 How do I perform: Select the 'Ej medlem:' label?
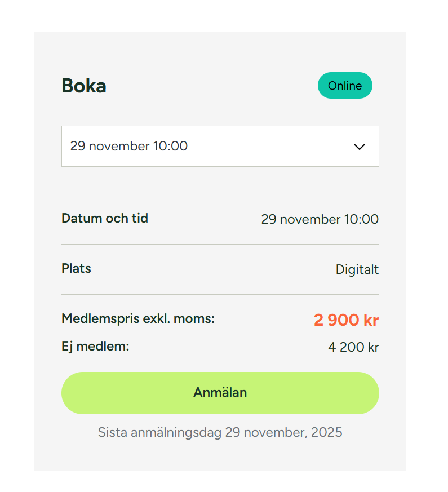click(x=95, y=346)
